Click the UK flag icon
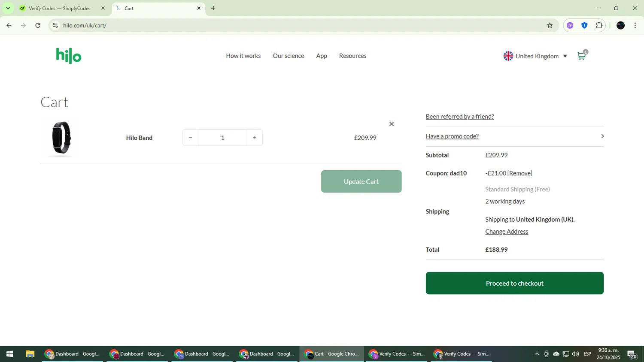644x362 pixels. point(508,56)
